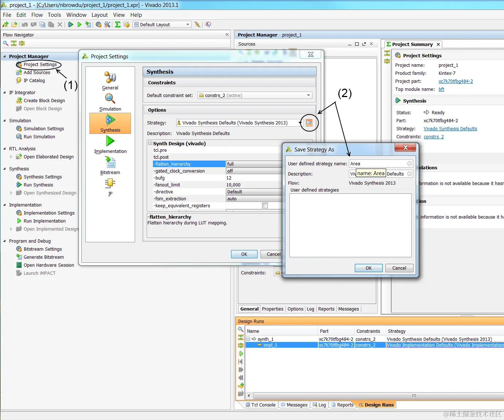Collapse the Project Manager section in Flow Navigator
Screen dimensions: 504x420
4,56
